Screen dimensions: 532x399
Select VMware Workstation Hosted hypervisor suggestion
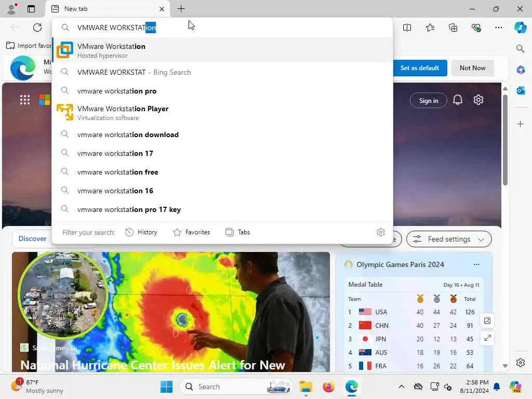click(x=222, y=50)
